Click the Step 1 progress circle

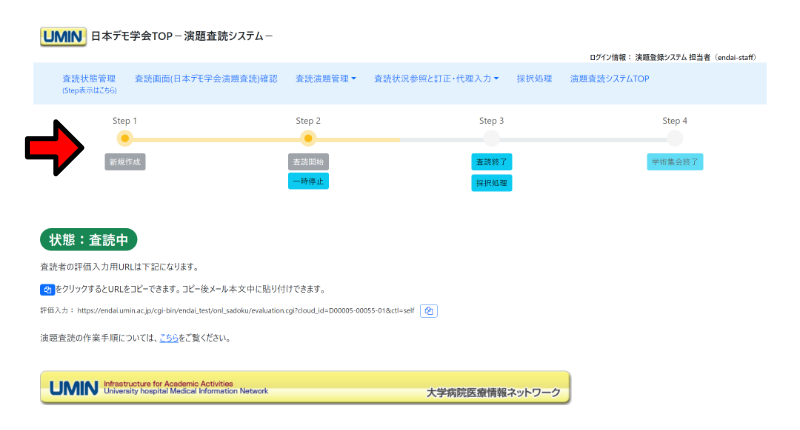pyautogui.click(x=124, y=139)
